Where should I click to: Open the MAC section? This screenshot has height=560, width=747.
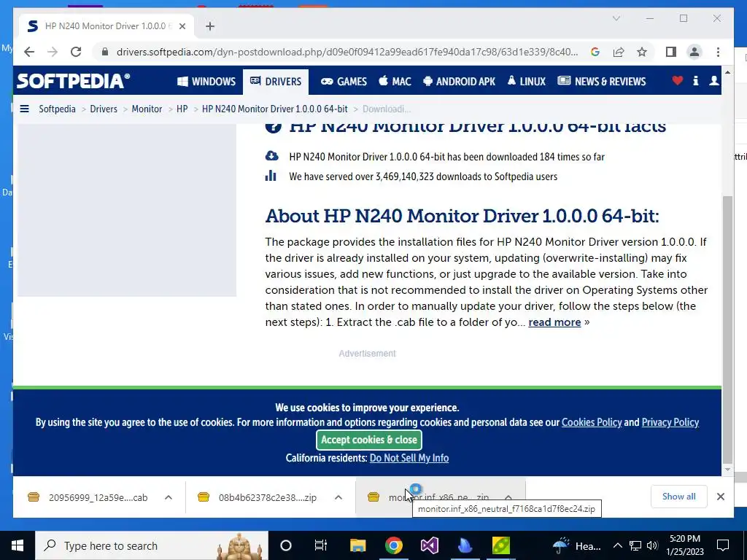[x=395, y=82]
